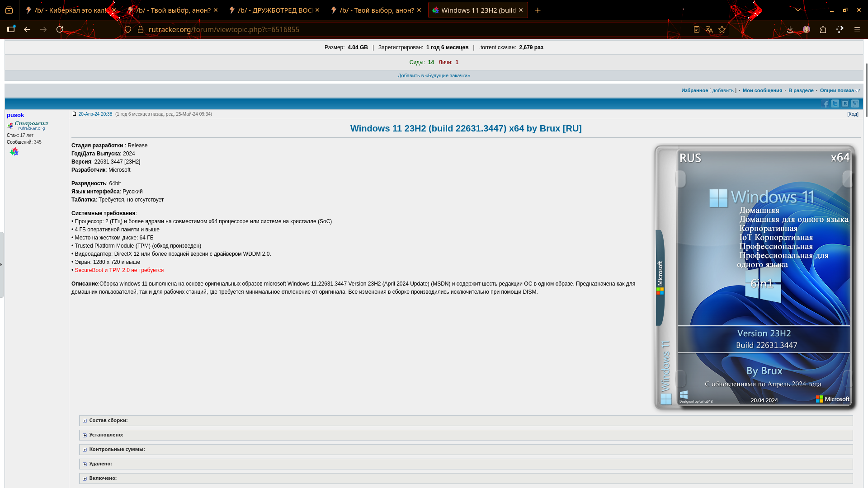
Task: Share post via Facebook icon
Action: tap(825, 104)
